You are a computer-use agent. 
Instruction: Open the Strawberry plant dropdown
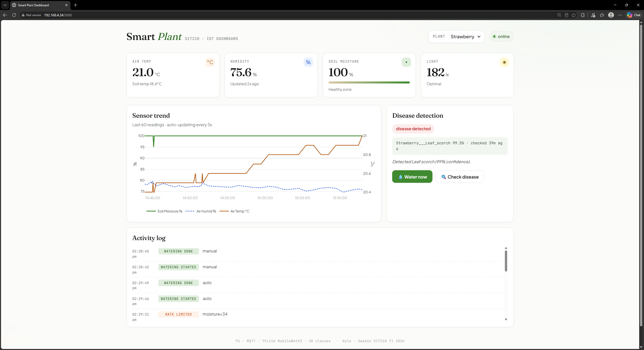(466, 36)
